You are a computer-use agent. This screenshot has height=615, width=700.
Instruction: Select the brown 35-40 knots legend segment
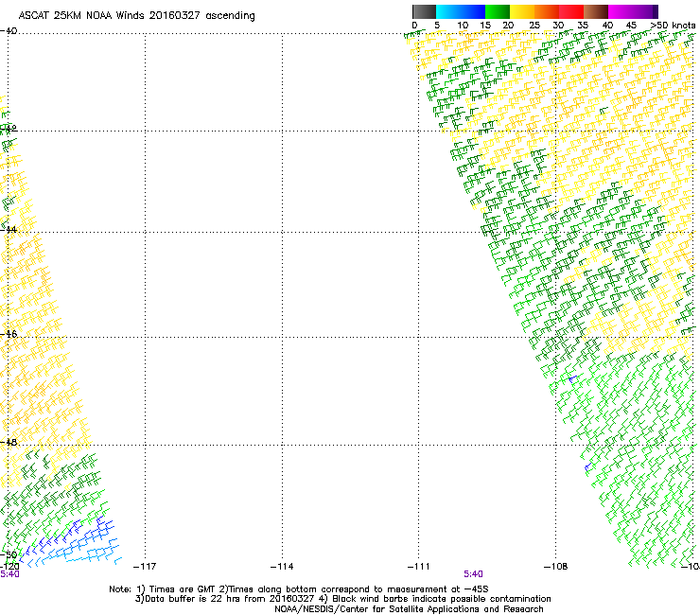(596, 11)
